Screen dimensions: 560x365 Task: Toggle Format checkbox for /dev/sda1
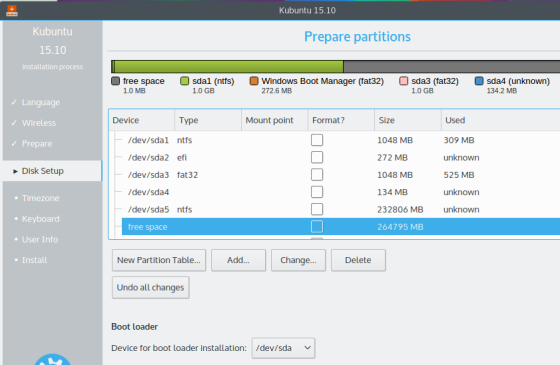click(x=317, y=140)
